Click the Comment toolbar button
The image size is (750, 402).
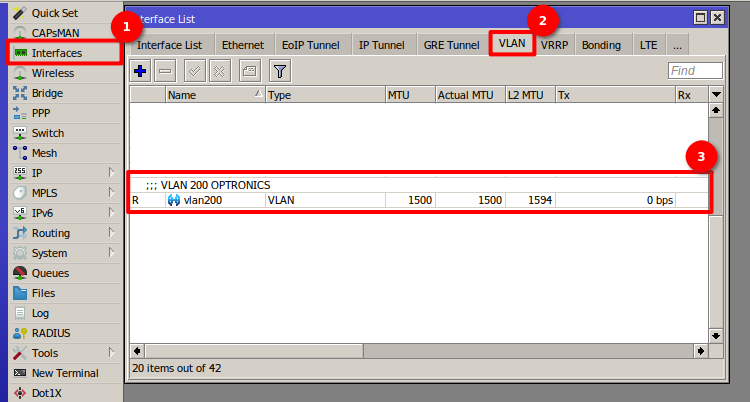[249, 71]
